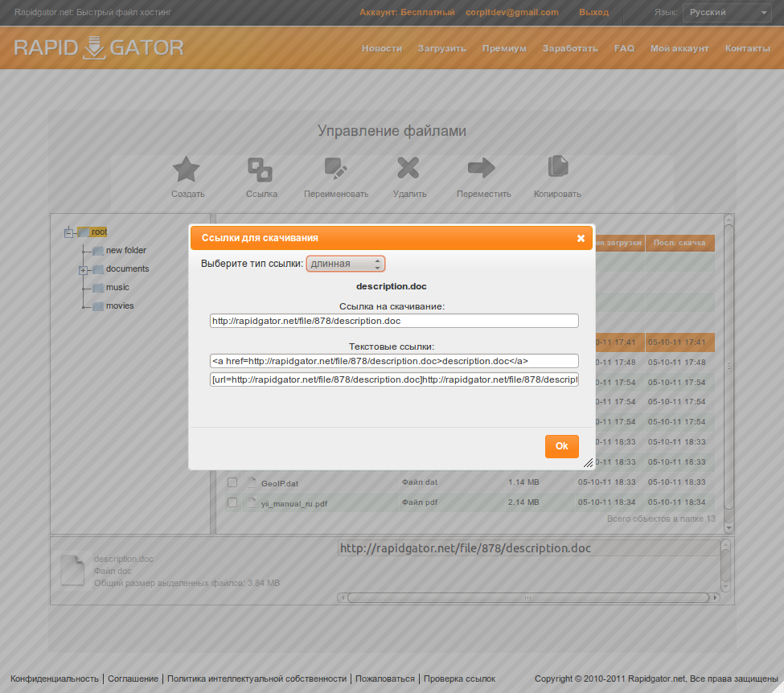This screenshot has height=693, width=784.
Task: Click the corpitdev@gmail.com account link
Action: (512, 13)
